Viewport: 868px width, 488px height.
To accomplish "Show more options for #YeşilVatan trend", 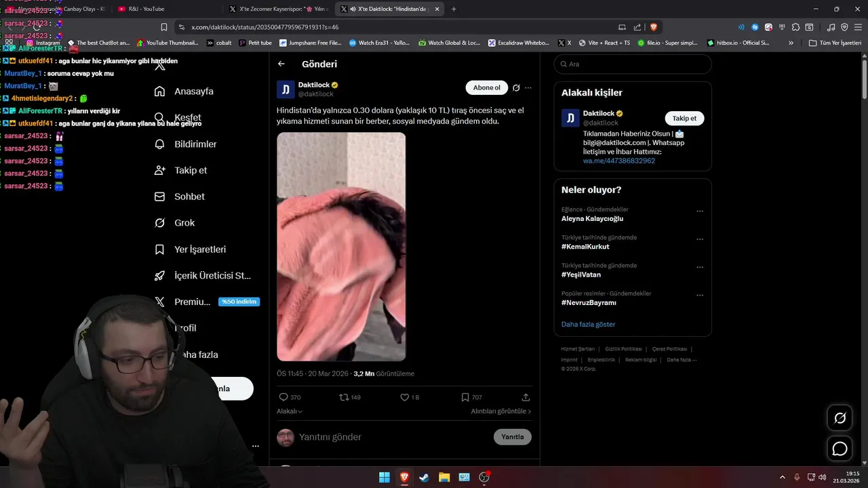I will pyautogui.click(x=700, y=267).
